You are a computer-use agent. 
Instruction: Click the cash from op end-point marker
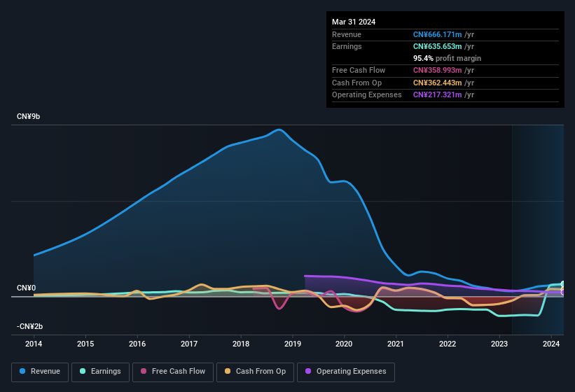(563, 289)
